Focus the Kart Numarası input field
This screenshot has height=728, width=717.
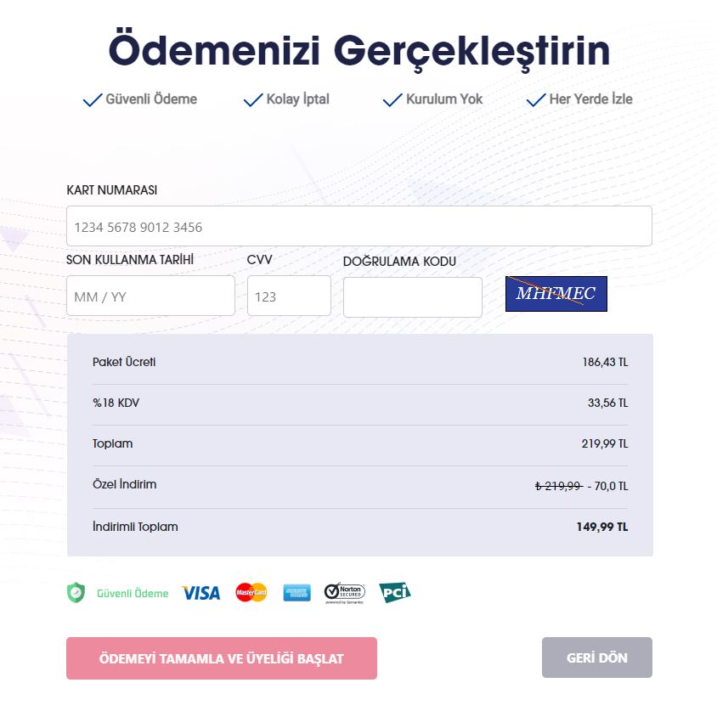click(x=359, y=226)
